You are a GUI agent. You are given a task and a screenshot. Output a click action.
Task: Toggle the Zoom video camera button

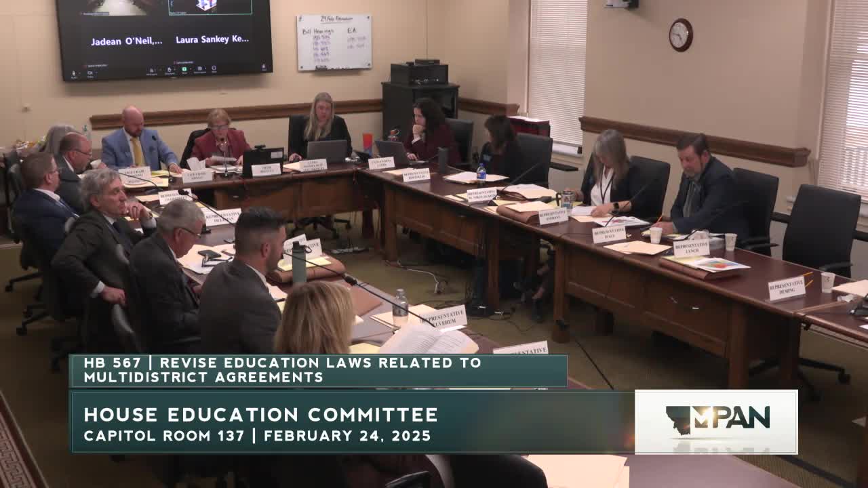tap(90, 73)
